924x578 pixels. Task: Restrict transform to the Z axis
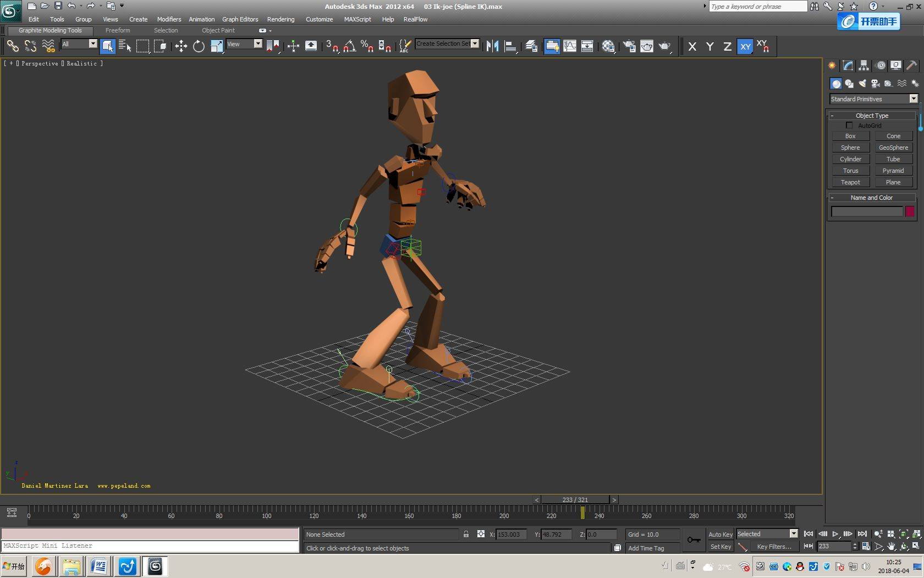(x=727, y=47)
